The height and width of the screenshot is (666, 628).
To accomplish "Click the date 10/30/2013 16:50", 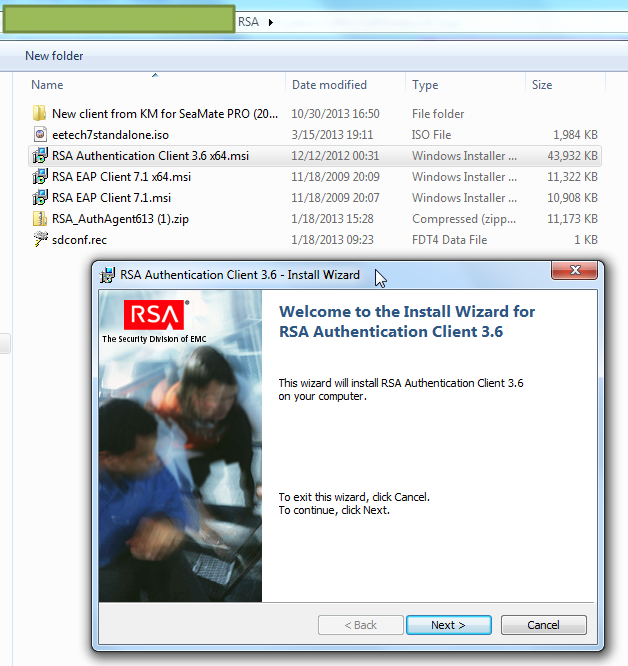I will coord(335,113).
